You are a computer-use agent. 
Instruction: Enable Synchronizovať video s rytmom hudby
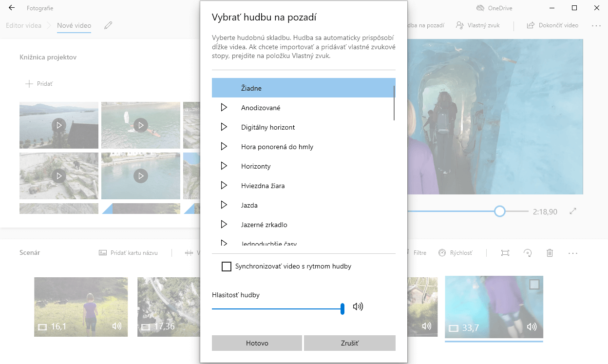(227, 267)
